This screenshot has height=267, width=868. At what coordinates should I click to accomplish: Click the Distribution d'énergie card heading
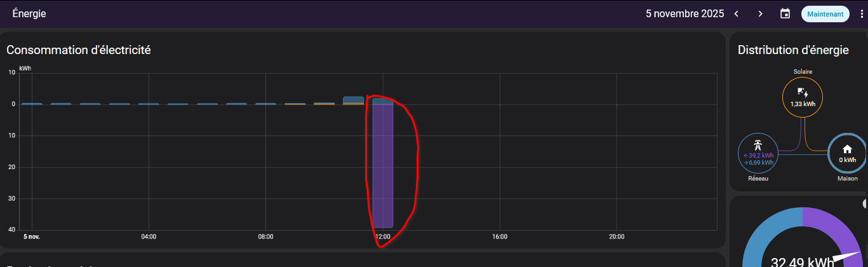point(792,50)
